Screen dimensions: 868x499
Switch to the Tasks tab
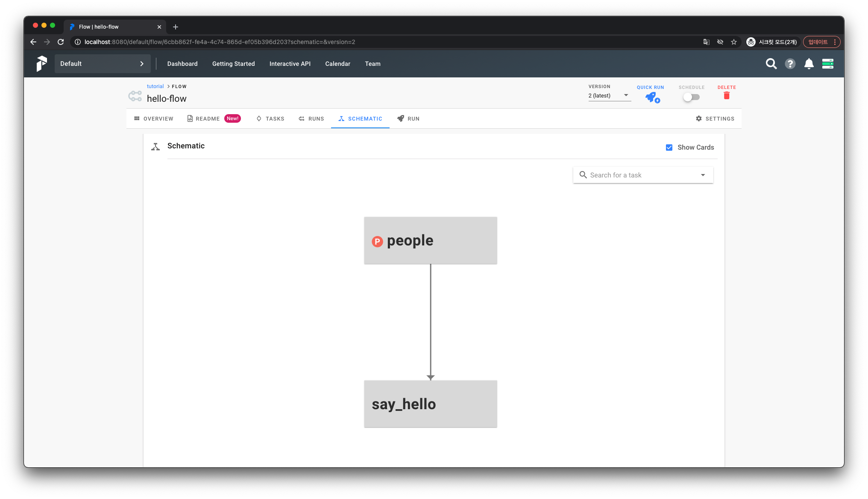[x=270, y=119]
